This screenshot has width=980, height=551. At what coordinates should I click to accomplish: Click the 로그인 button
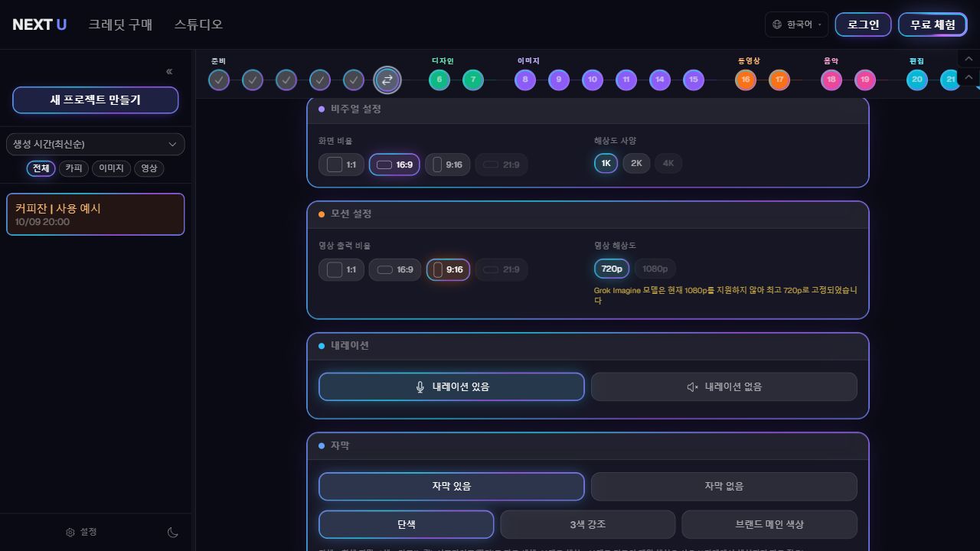pyautogui.click(x=863, y=24)
